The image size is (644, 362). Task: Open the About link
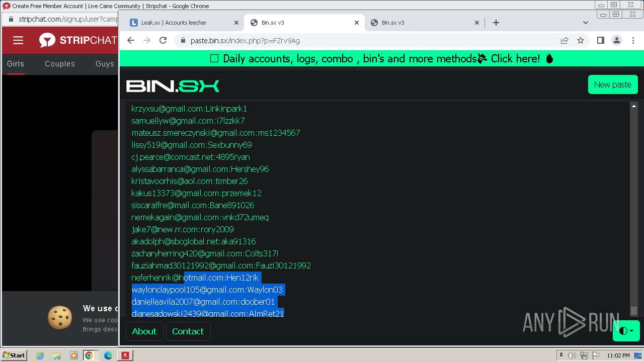[x=144, y=331]
